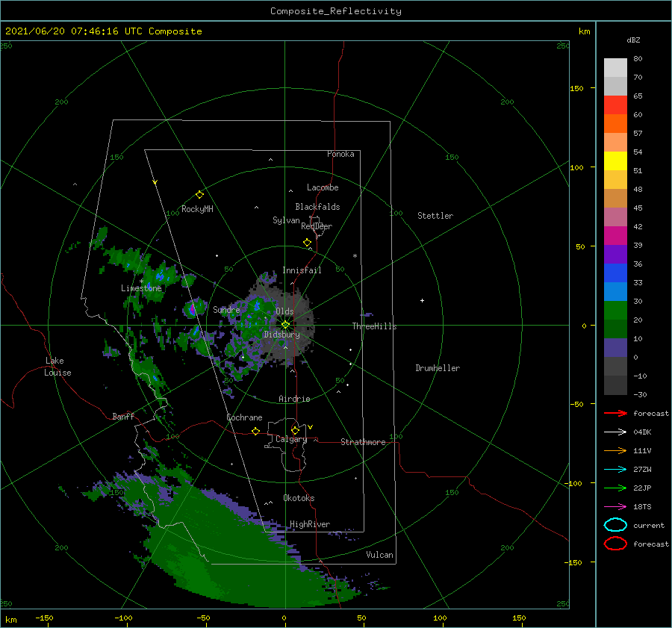Click the magenta storm cell west of Sundre
Screen dimensions: 672x628
(x=192, y=308)
